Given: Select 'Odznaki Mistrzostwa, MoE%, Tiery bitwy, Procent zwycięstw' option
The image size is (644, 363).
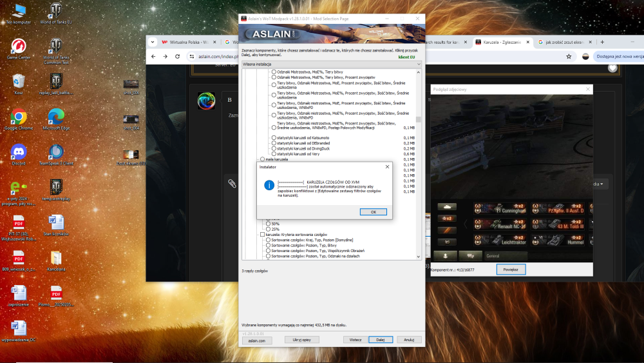Looking at the screenshot, I should click(x=274, y=77).
